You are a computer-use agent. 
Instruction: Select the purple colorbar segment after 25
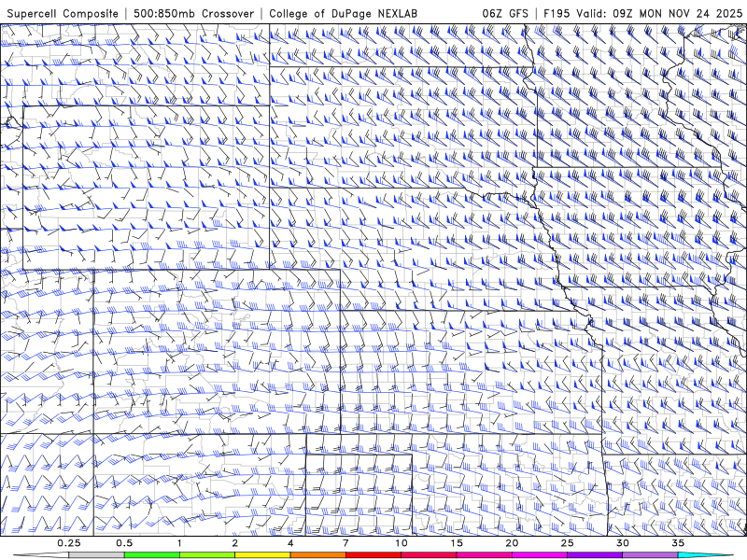pyautogui.click(x=595, y=555)
